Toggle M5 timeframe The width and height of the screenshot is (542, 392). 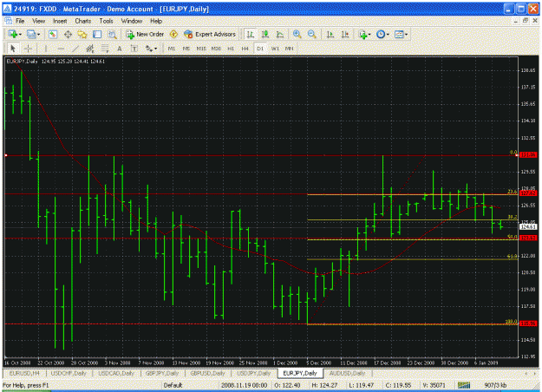click(186, 49)
